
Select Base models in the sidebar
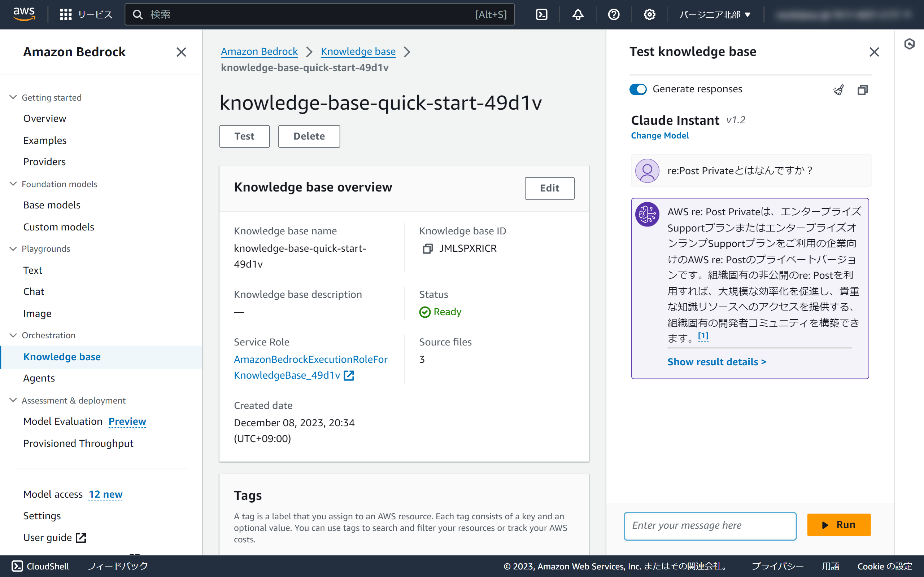point(52,205)
